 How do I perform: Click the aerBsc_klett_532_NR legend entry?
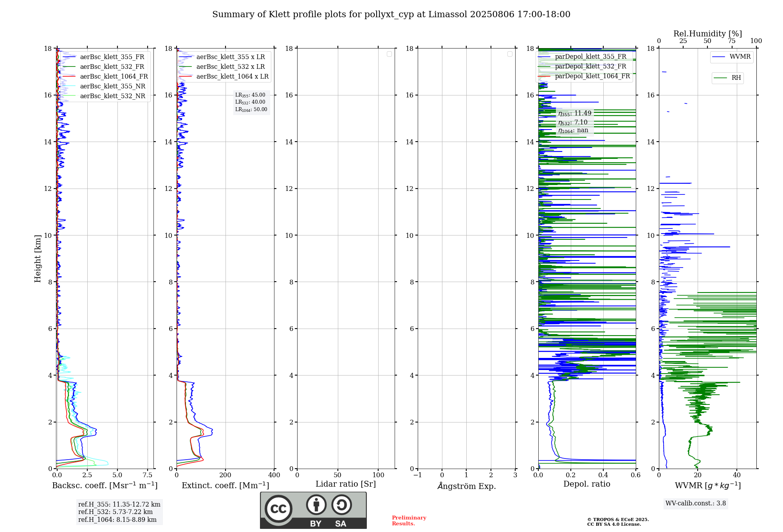tap(104, 96)
